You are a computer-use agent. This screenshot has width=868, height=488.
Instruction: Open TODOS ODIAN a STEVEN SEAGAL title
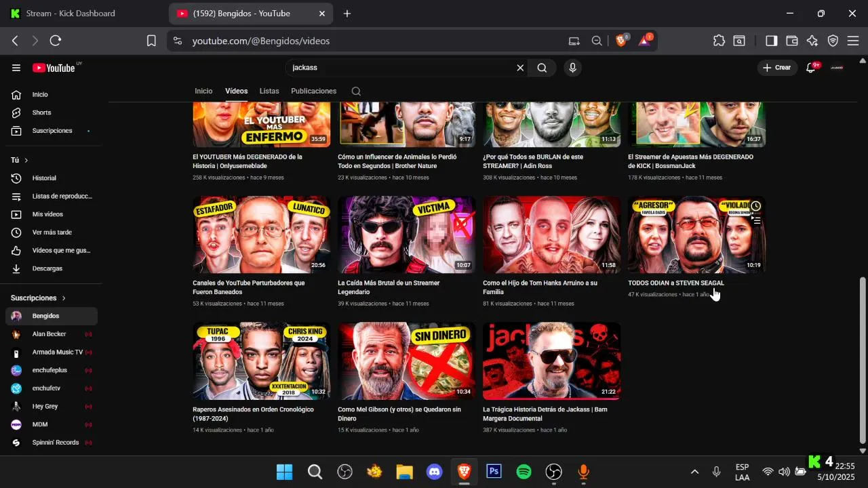676,283
